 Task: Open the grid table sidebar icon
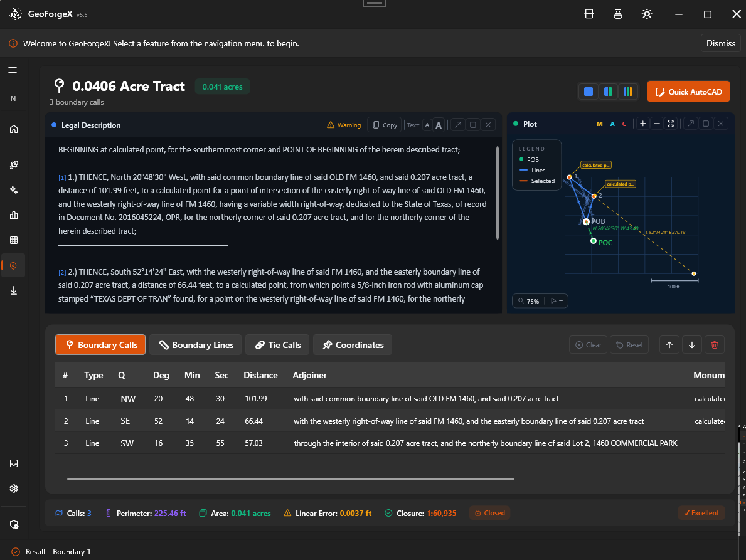[x=13, y=240]
